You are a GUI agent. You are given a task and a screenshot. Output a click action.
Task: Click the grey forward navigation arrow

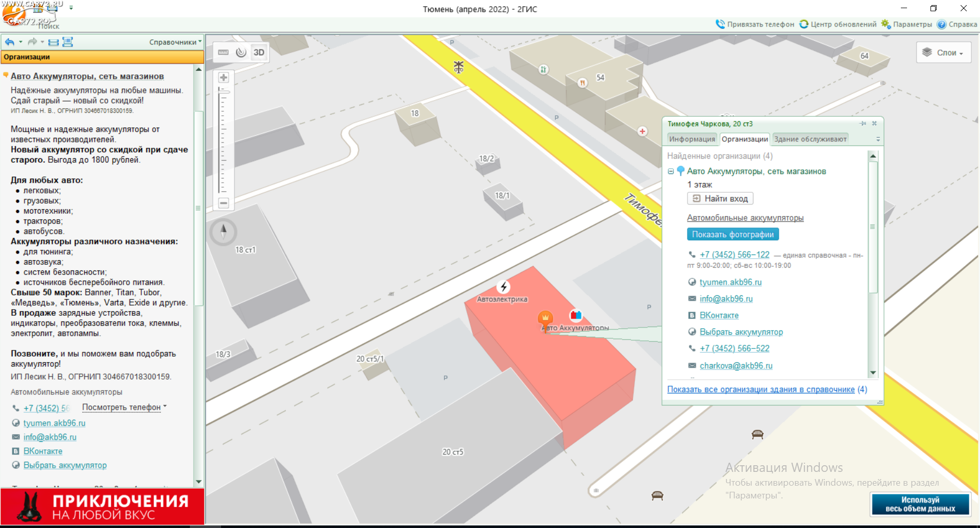click(x=32, y=42)
